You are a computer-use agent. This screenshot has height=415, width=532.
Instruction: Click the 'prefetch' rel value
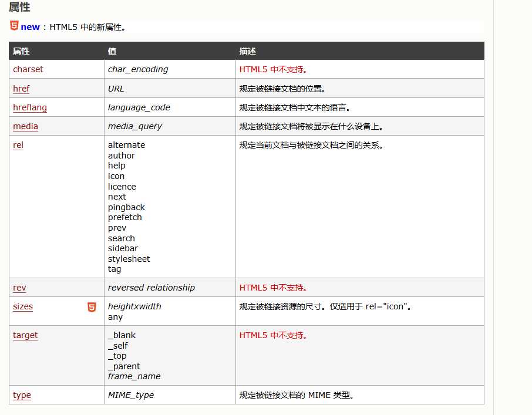click(124, 217)
